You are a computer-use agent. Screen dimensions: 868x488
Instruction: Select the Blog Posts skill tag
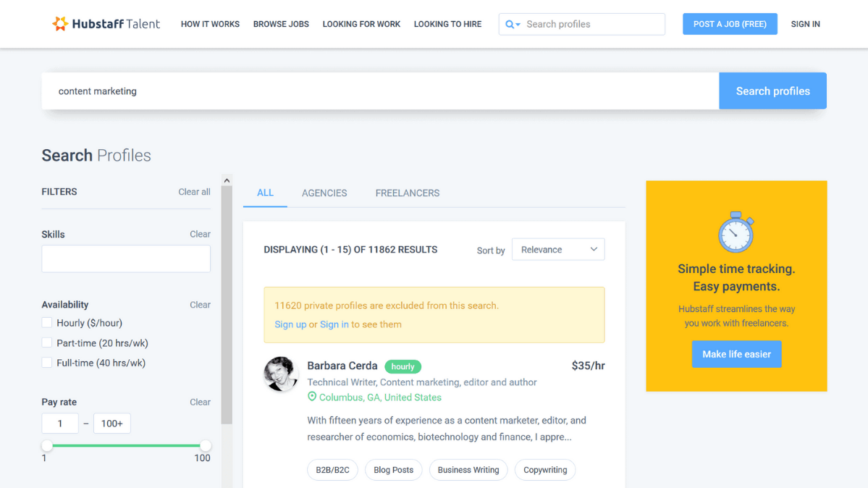coord(394,470)
